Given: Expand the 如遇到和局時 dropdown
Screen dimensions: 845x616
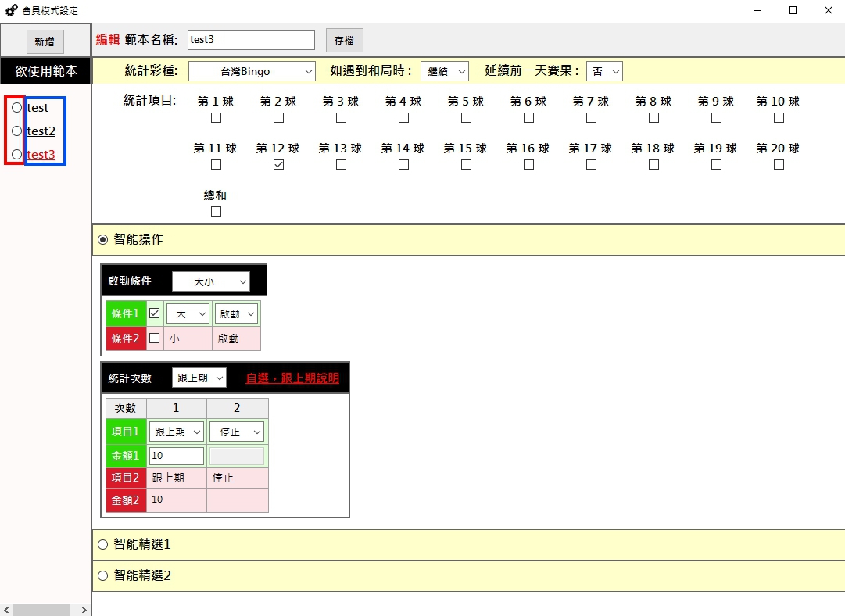Looking at the screenshot, I should (444, 71).
